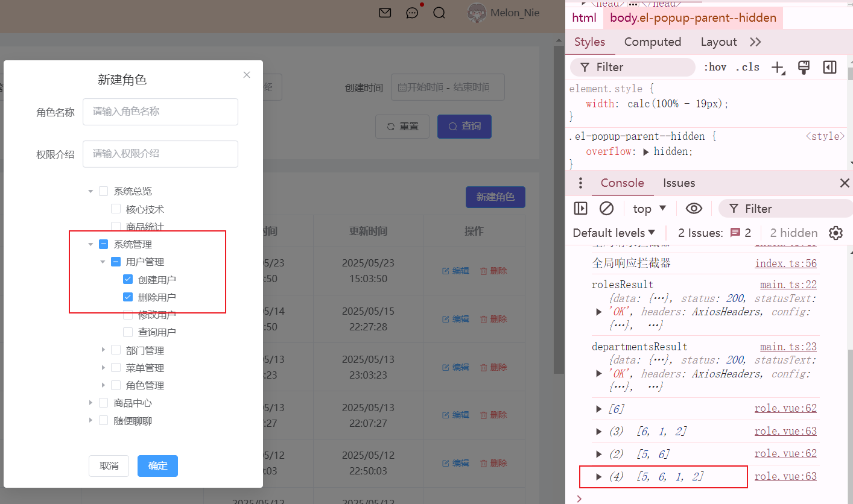This screenshot has width=853, height=504.
Task: Click 编辑 in the 2025/05/13 23:03:23 row
Action: click(455, 367)
